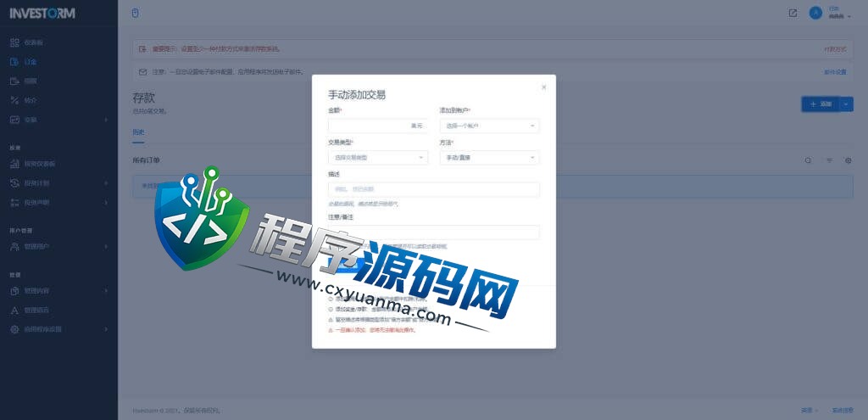Expand the application settings chevron
Screen dimensions: 868x420
106,329
